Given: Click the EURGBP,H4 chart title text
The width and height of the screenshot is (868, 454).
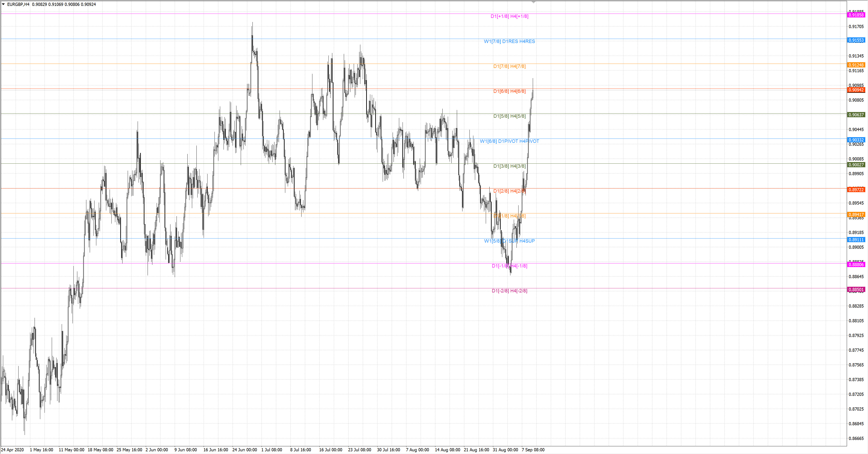Looking at the screenshot, I should [x=18, y=4].
